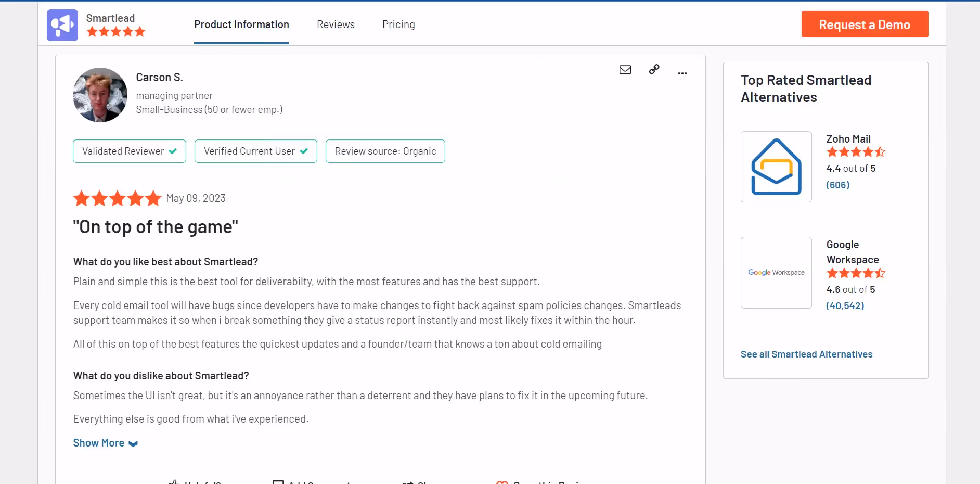View Zoho Mail's (606) reviews
Viewport: 980px width, 484px height.
(838, 185)
